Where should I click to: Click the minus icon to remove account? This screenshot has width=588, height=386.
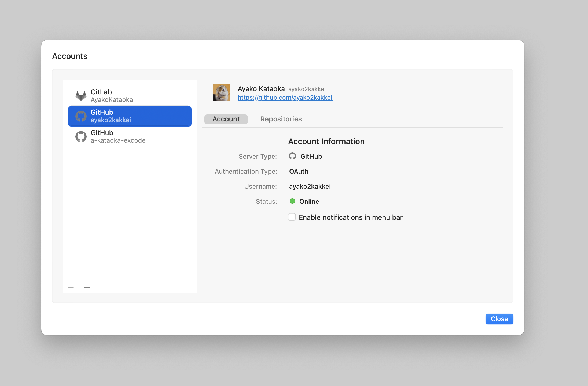[87, 287]
